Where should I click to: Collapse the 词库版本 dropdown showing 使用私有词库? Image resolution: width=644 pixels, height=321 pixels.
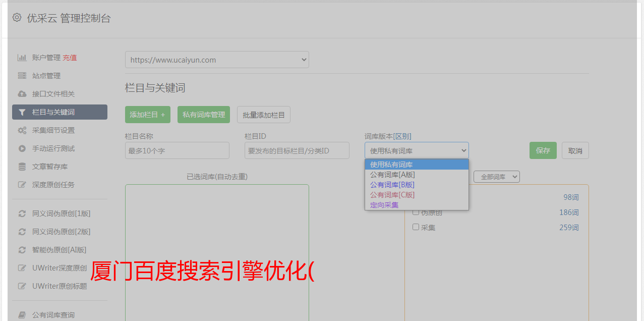coord(417,150)
